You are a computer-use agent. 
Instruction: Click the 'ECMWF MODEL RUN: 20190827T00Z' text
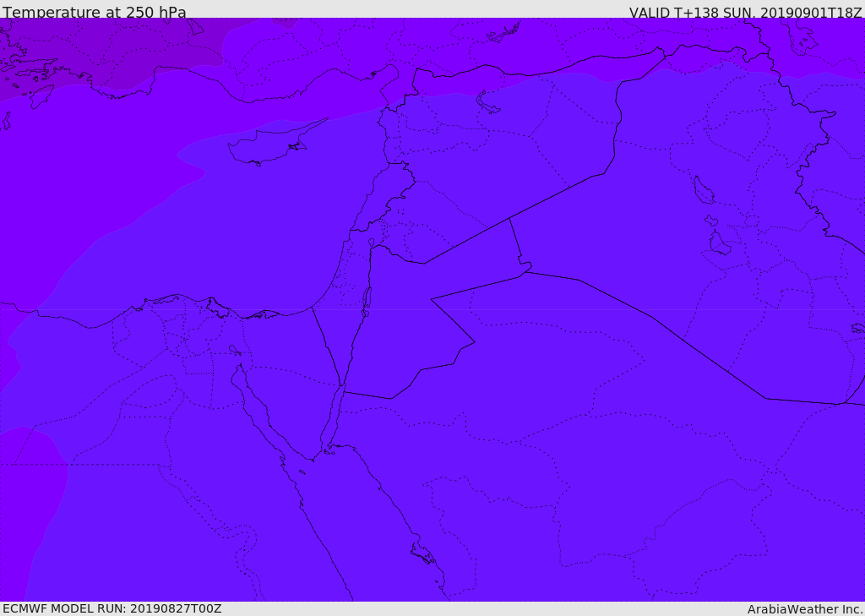pyautogui.click(x=112, y=608)
